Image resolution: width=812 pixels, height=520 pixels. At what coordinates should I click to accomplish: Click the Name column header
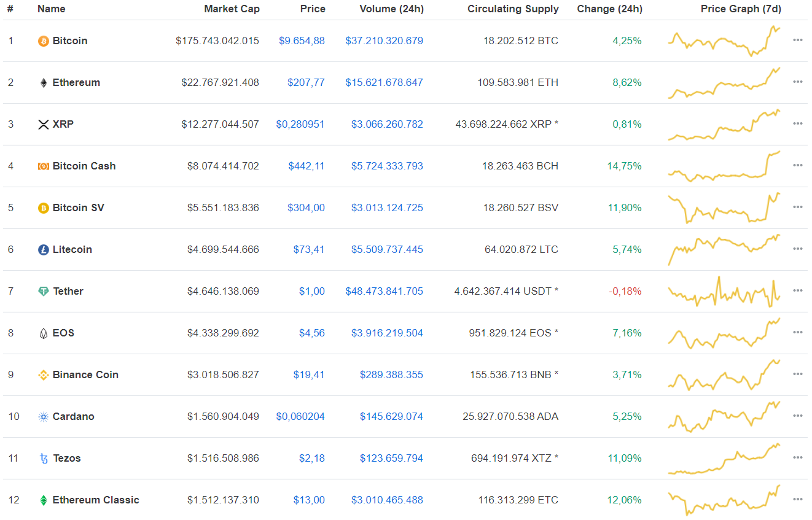[51, 9]
